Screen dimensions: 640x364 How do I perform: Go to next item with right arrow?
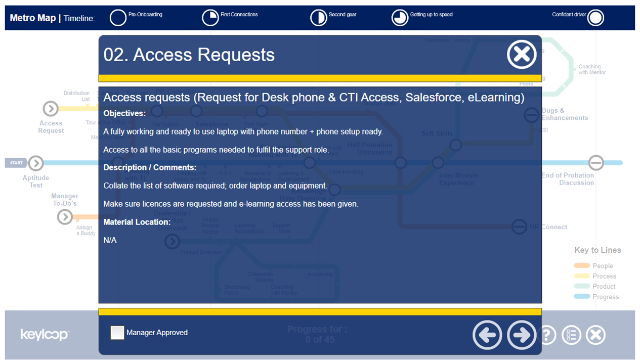pyautogui.click(x=522, y=335)
